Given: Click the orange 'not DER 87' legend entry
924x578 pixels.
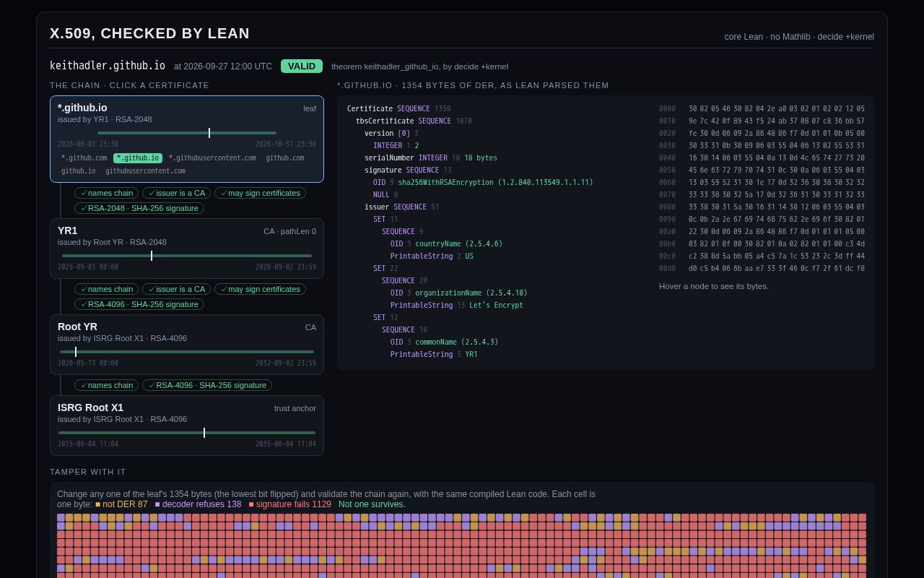Looking at the screenshot, I should 121,504.
